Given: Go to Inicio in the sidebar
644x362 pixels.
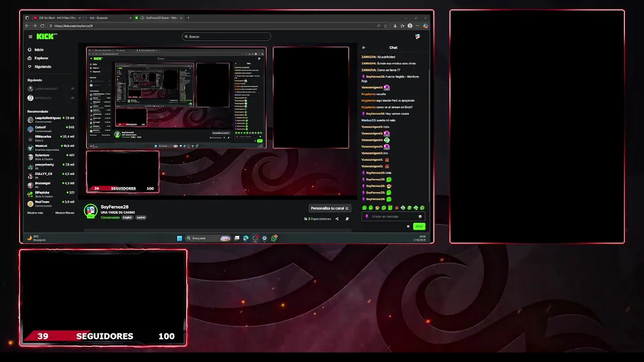Looking at the screenshot, I should (x=36, y=50).
